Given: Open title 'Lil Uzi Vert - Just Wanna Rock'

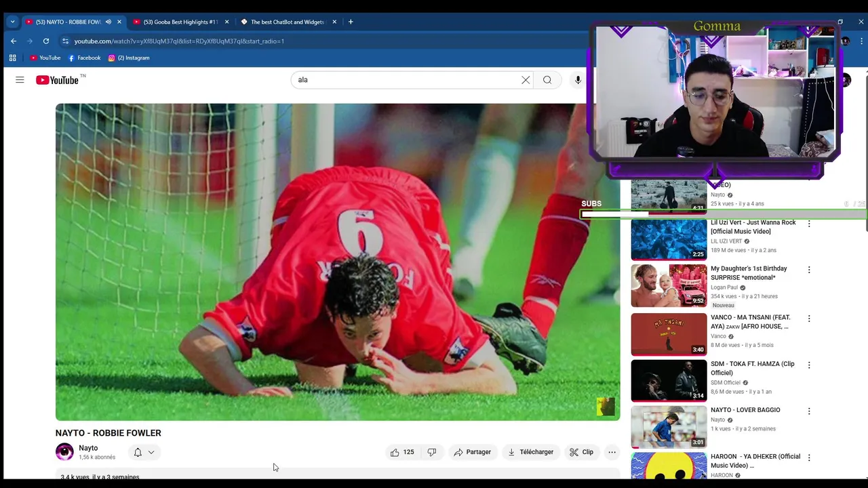Looking at the screenshot, I should pyautogui.click(x=753, y=227).
